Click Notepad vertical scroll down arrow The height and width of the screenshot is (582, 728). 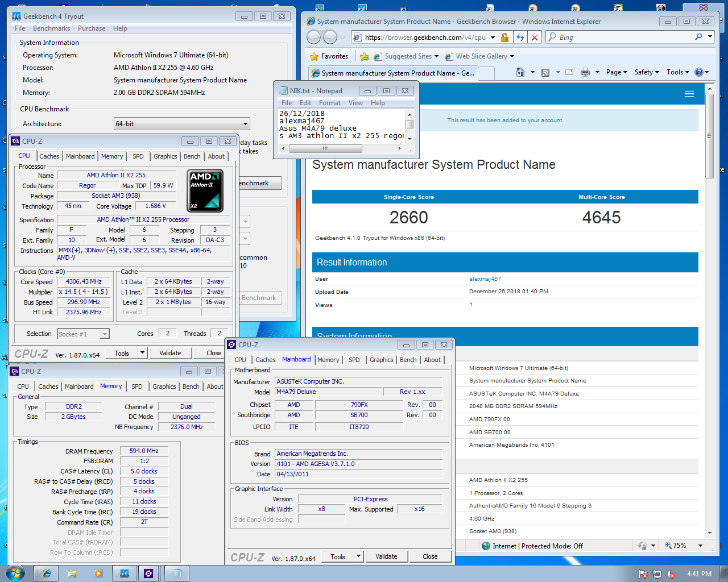409,139
